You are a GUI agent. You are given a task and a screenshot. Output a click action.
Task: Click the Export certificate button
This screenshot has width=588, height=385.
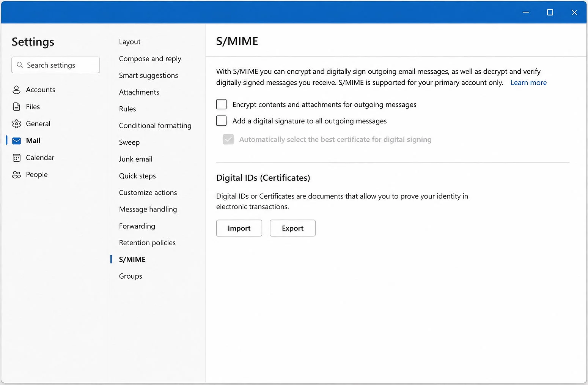coord(292,228)
